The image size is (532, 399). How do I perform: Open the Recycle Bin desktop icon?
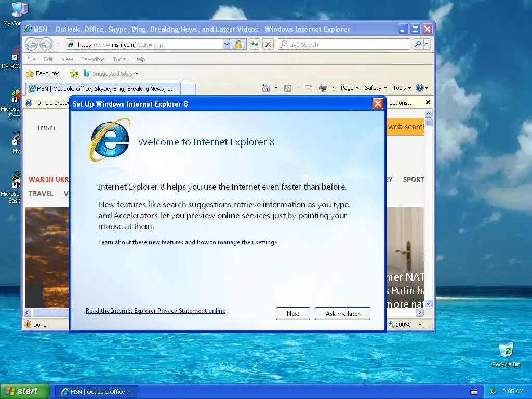(506, 354)
